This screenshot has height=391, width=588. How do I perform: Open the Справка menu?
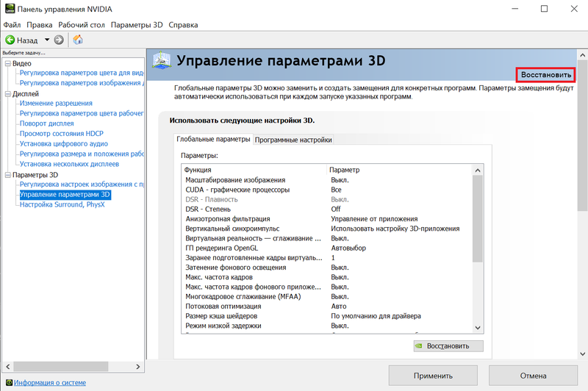click(183, 25)
